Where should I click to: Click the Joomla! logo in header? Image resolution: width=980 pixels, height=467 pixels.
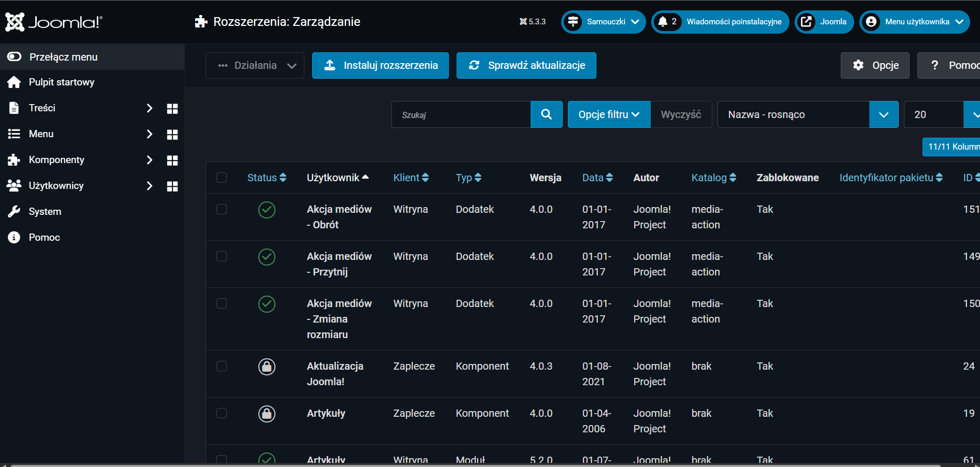(54, 22)
